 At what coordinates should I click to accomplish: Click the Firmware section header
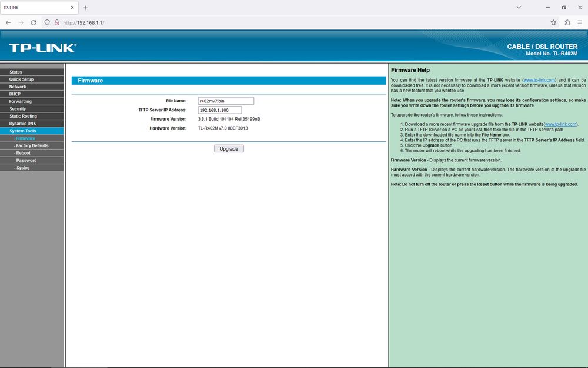pyautogui.click(x=229, y=80)
